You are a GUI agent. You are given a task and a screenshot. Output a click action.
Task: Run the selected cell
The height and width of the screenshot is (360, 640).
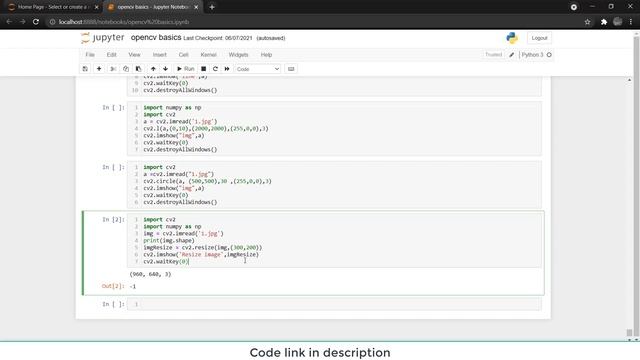pyautogui.click(x=185, y=69)
